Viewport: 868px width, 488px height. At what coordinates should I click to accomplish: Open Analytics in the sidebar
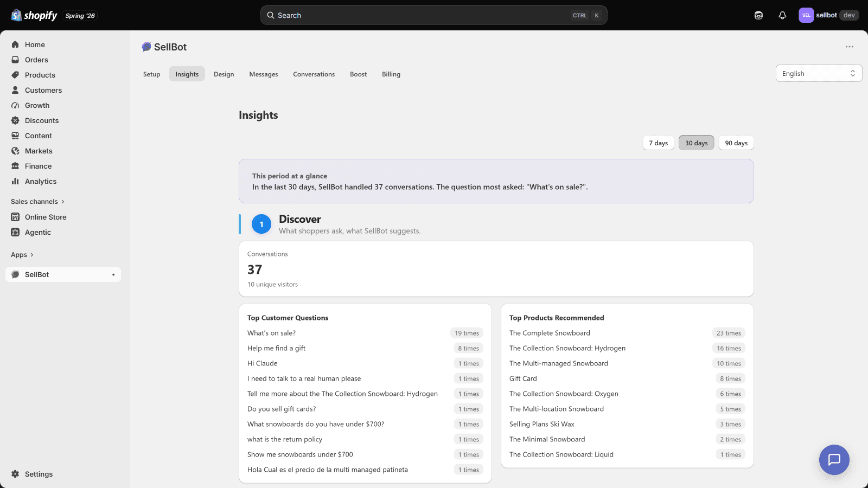63,181
